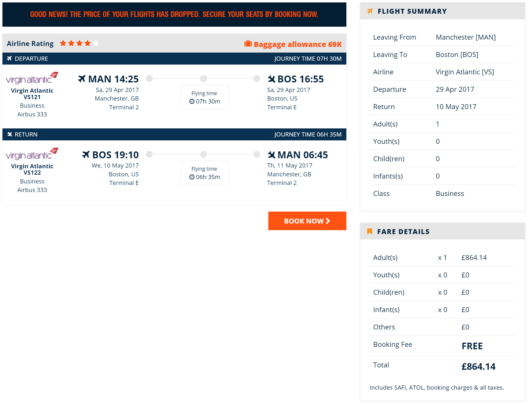Click the Adult fare £864.14

pyautogui.click(x=474, y=258)
